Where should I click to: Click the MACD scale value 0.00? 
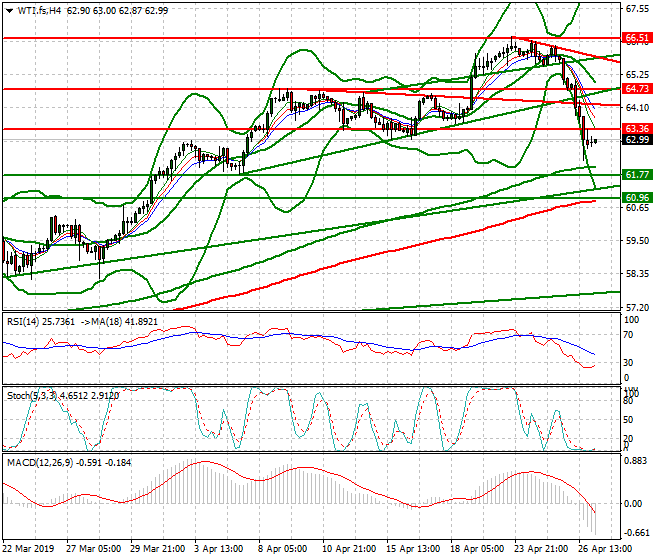click(x=633, y=504)
